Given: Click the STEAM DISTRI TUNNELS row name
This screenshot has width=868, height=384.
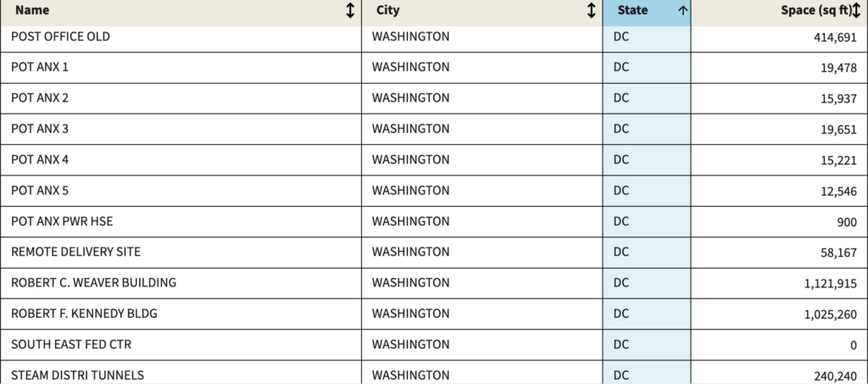Looking at the screenshot, I should pos(77,375).
